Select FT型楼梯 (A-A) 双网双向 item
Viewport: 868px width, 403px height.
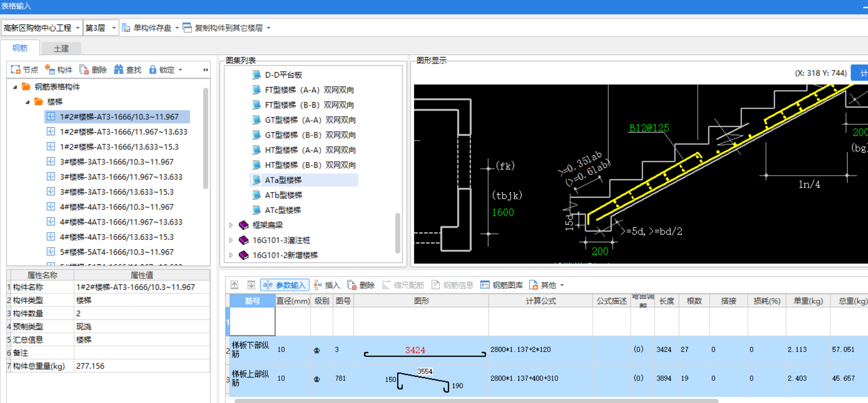point(309,90)
